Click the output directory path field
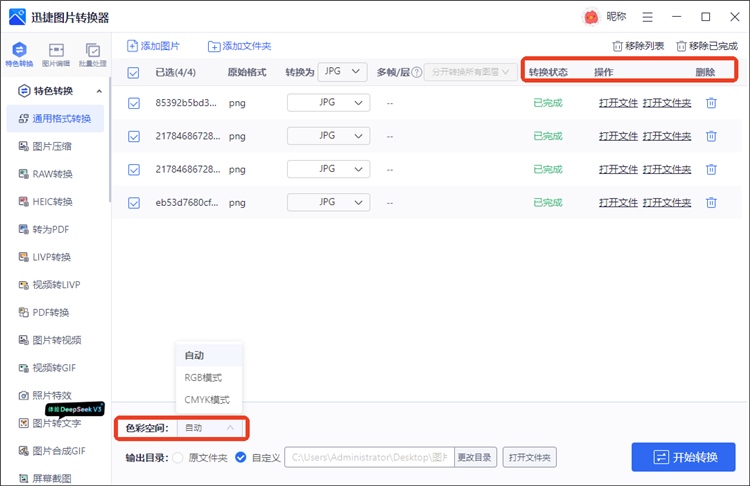The image size is (750, 486). click(x=369, y=457)
